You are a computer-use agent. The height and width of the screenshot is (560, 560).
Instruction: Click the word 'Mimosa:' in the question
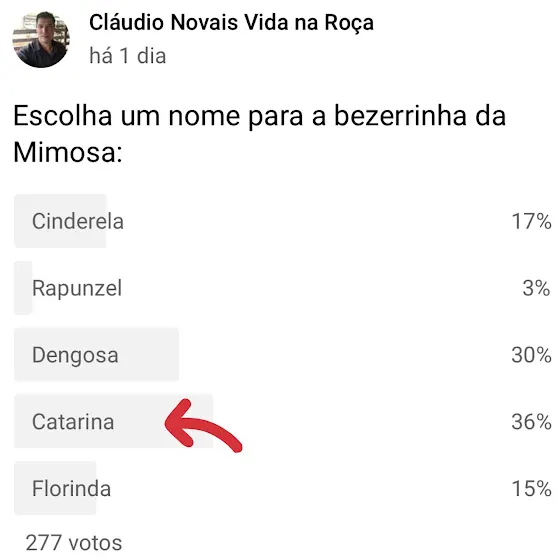[x=68, y=152]
